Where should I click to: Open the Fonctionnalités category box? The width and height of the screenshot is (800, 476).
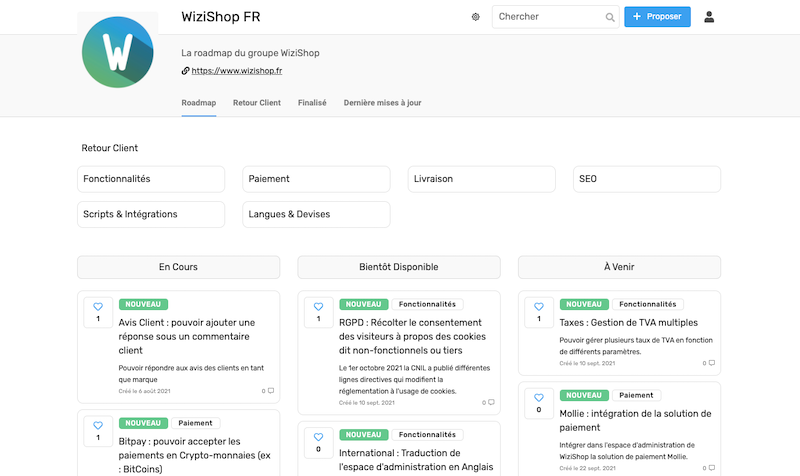pos(151,179)
